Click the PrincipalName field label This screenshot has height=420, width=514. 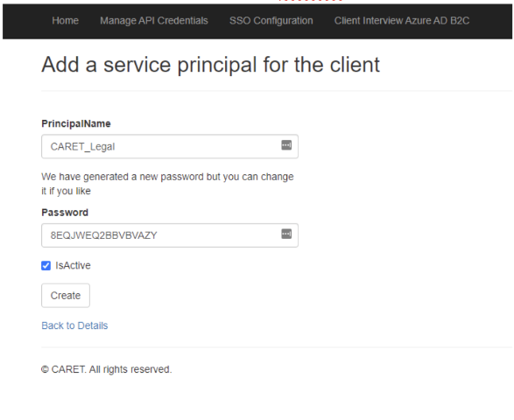coord(76,123)
